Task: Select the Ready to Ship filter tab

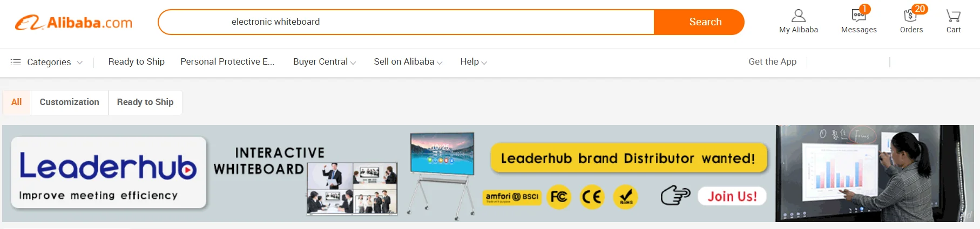Action: point(145,102)
